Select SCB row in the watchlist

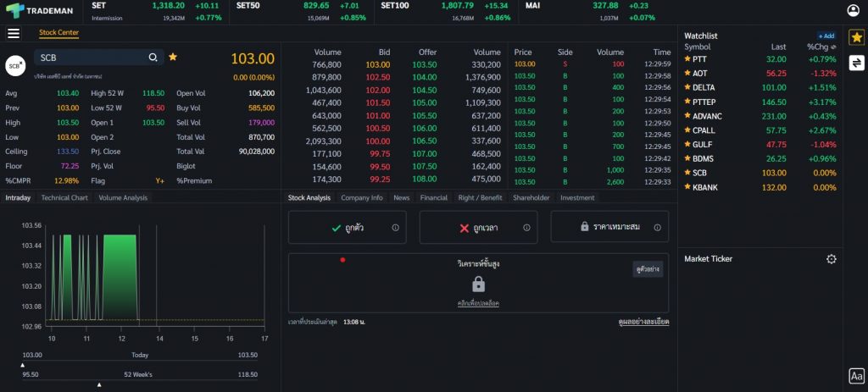click(760, 173)
